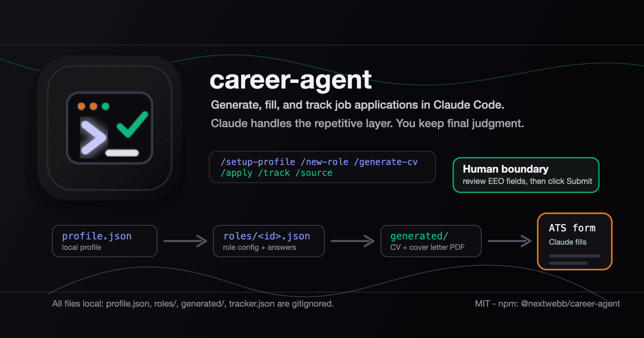This screenshot has width=644, height=338.
Task: Click arrow between roles and generated box
Action: pyautogui.click(x=353, y=241)
